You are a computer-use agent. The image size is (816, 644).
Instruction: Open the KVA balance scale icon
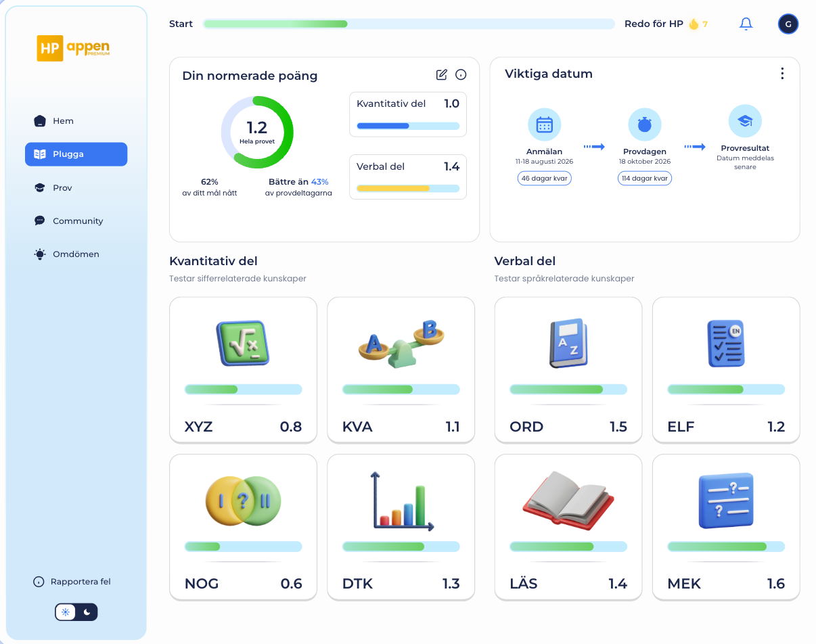point(401,344)
